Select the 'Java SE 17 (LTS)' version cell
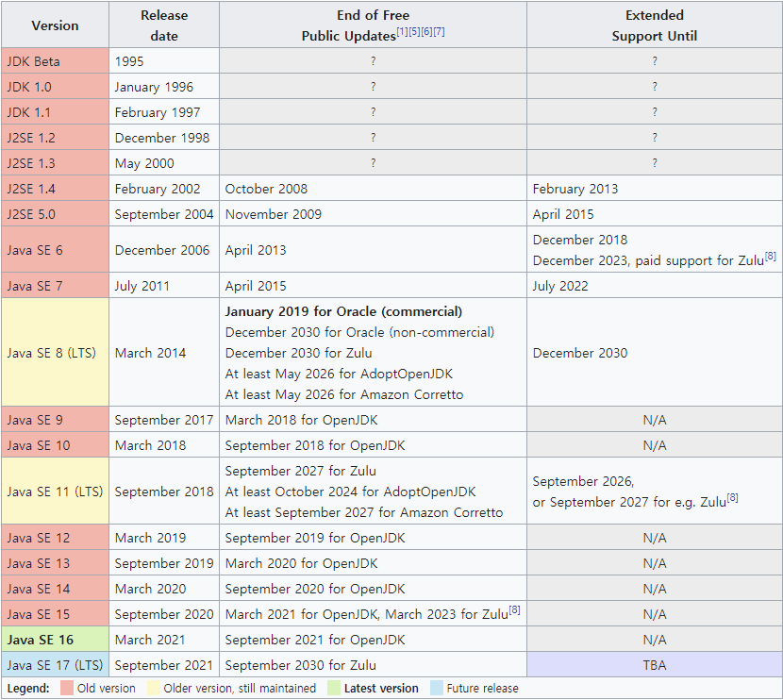The height and width of the screenshot is (700, 783). coord(55,664)
